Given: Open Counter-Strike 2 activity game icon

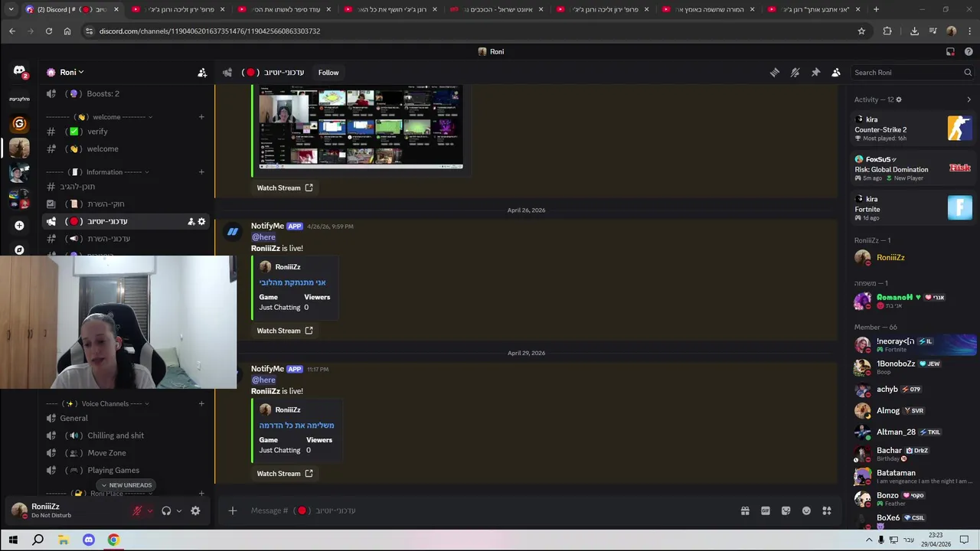Looking at the screenshot, I should [959, 128].
